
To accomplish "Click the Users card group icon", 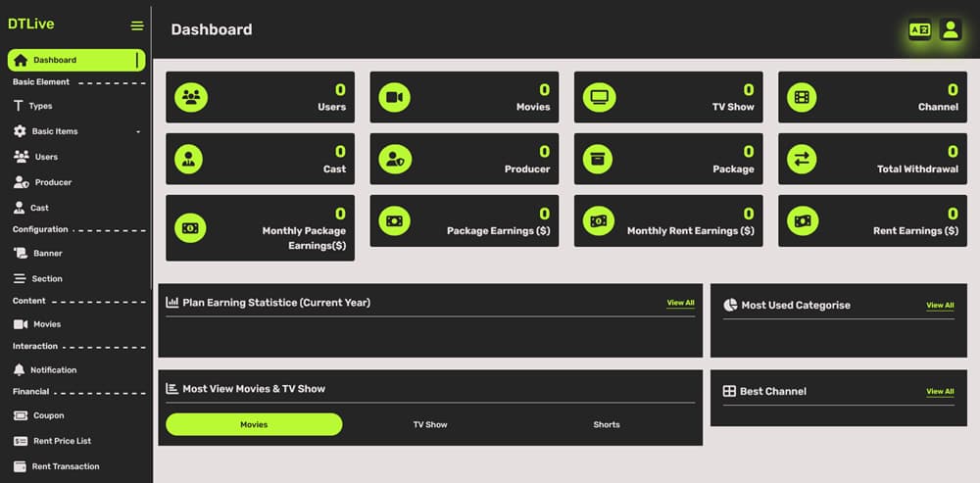I will [x=190, y=97].
